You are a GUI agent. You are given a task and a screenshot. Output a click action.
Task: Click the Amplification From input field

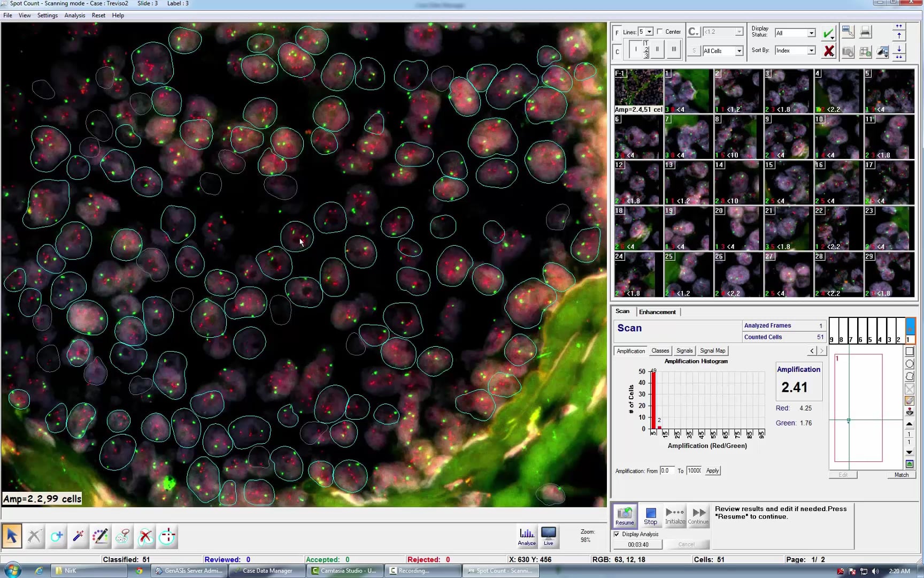click(x=666, y=471)
